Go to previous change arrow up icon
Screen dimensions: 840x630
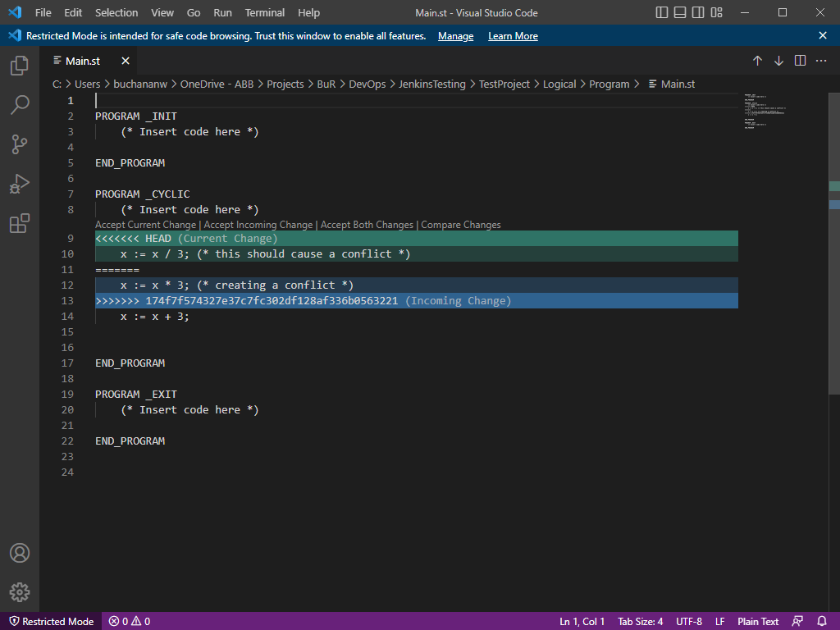coord(757,61)
